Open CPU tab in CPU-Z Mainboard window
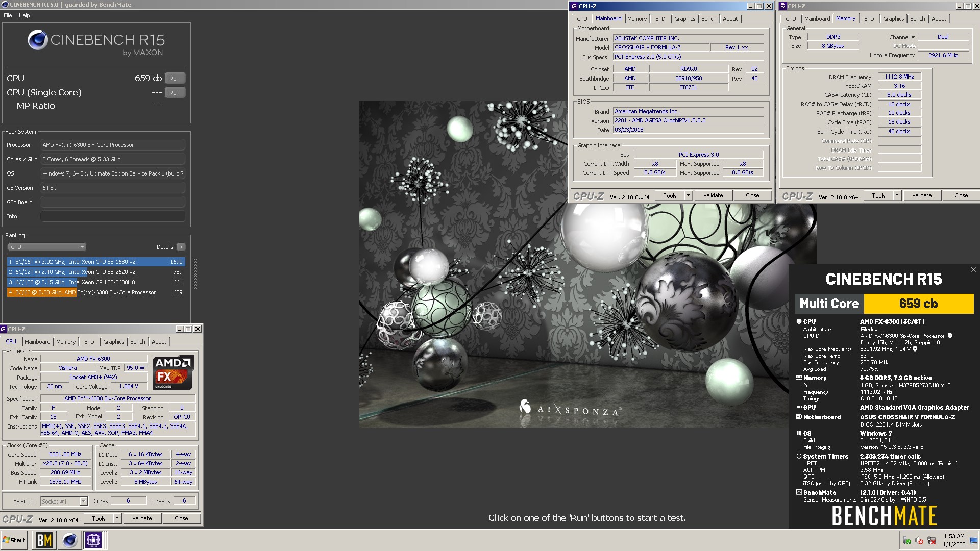 pyautogui.click(x=582, y=19)
